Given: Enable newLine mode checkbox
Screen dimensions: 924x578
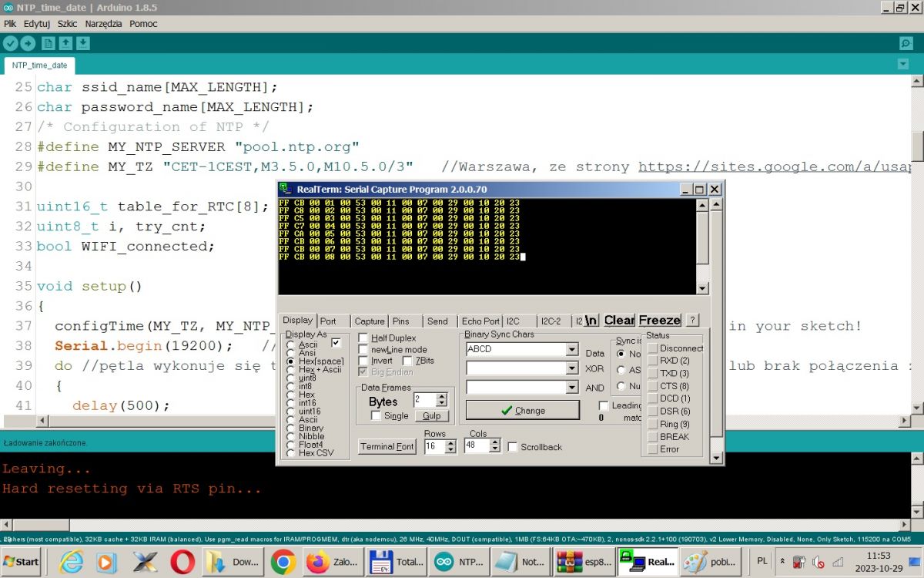Looking at the screenshot, I should click(x=363, y=350).
